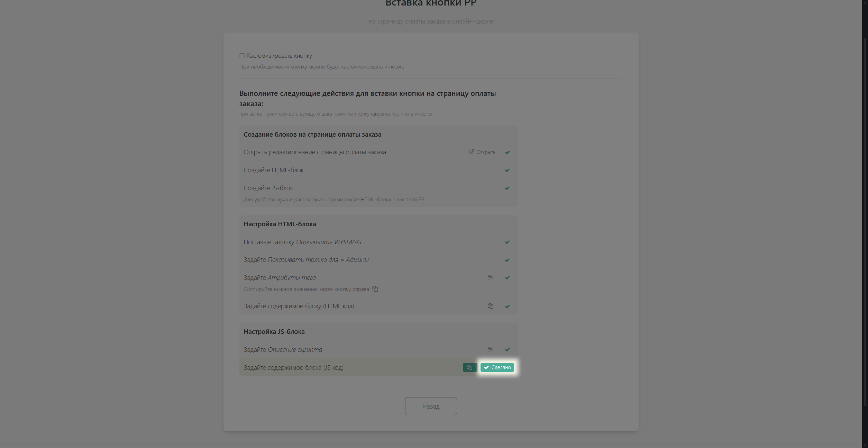Click checkmark beside Отключить WYSIWYG step
This screenshot has height=448, width=868.
coord(507,242)
